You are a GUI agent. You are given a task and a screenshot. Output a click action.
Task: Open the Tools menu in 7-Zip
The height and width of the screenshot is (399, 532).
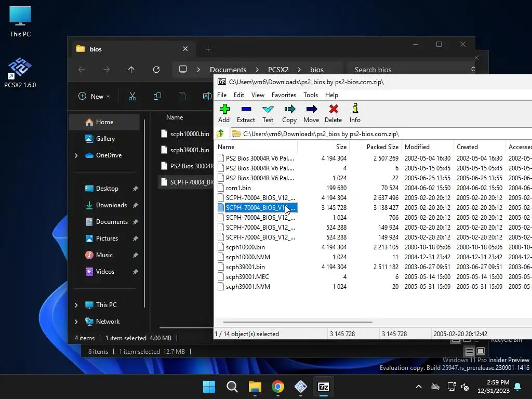[311, 95]
